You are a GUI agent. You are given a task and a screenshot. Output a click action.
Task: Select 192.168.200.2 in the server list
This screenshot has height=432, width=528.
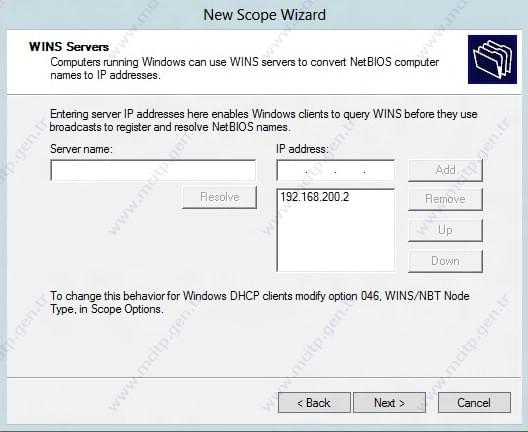(x=315, y=197)
